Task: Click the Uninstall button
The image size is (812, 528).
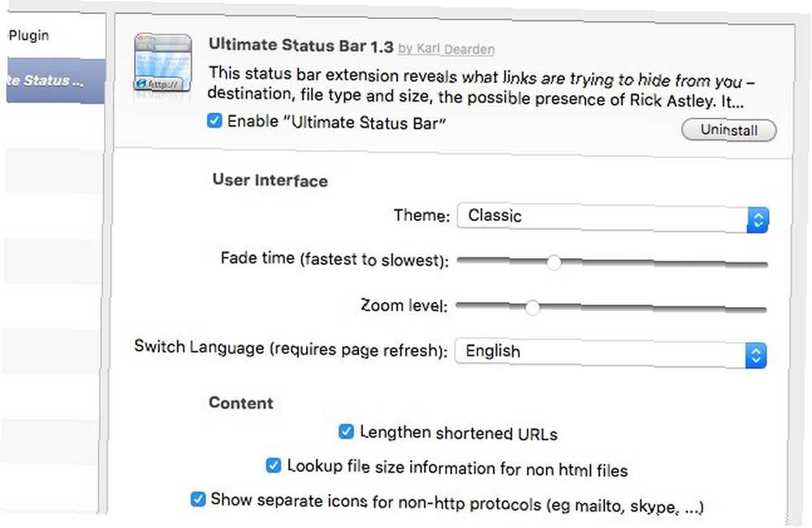Action: tap(728, 129)
